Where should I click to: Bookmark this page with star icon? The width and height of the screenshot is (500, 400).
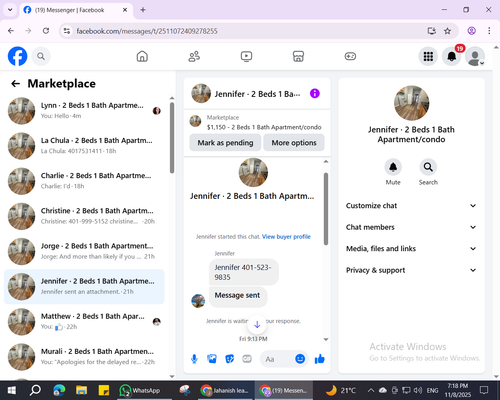447,31
